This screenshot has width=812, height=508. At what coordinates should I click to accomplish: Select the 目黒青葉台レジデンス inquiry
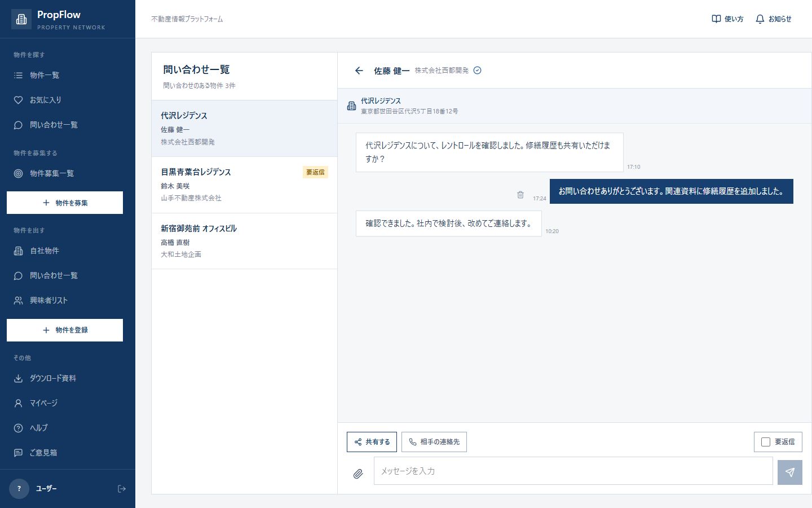pyautogui.click(x=244, y=185)
